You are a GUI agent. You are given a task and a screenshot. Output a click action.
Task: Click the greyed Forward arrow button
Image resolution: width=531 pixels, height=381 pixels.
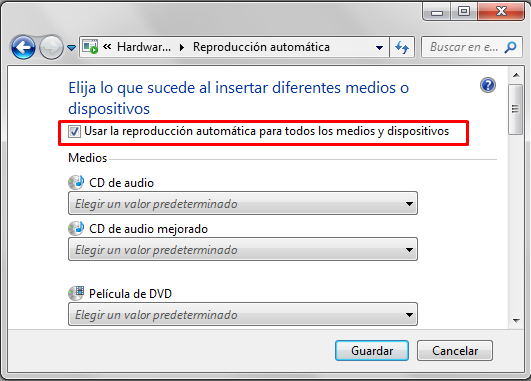pos(51,47)
